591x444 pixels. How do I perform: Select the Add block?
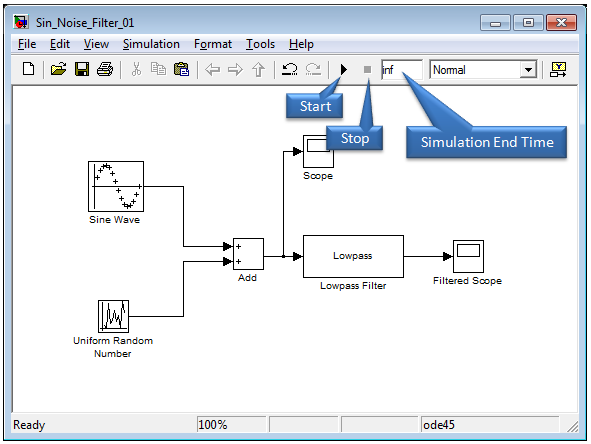click(x=248, y=254)
